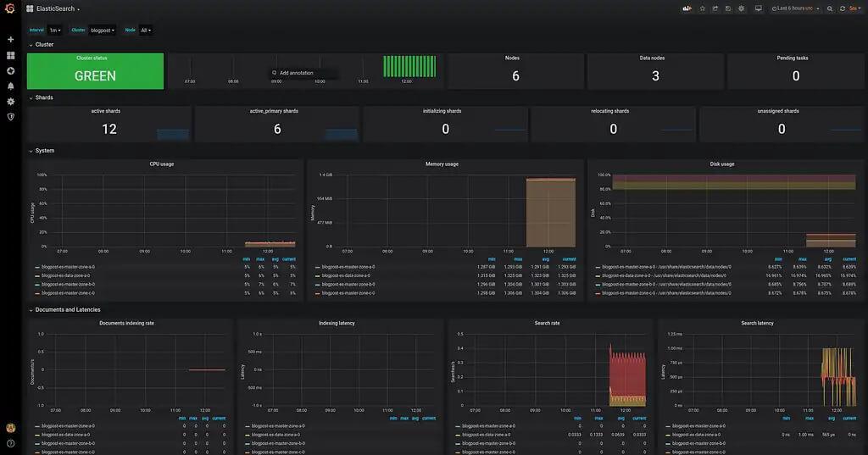Click the Data nodes value 3
Image resolution: width=868 pixels, height=455 pixels.
(655, 76)
